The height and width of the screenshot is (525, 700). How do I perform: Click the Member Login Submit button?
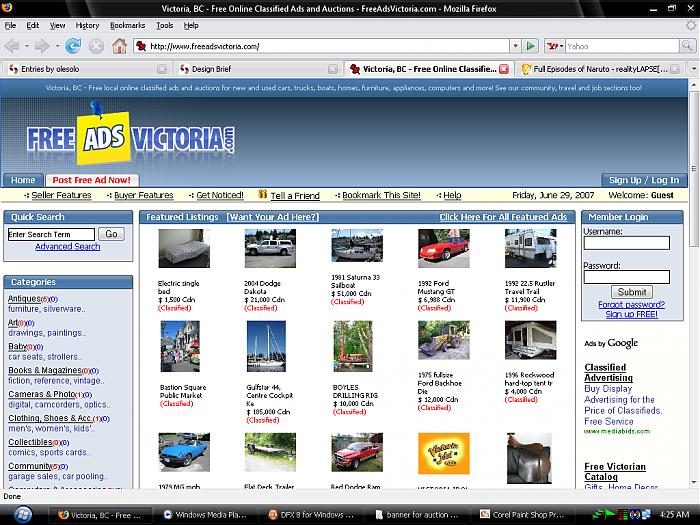click(x=631, y=292)
